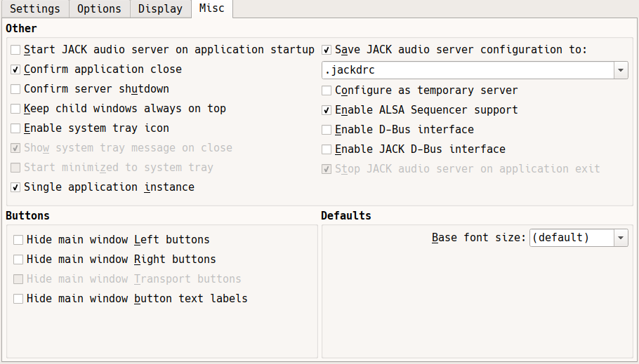Click the .jackdrc configuration file field
Screen dimensions: 639x364
tap(467, 71)
